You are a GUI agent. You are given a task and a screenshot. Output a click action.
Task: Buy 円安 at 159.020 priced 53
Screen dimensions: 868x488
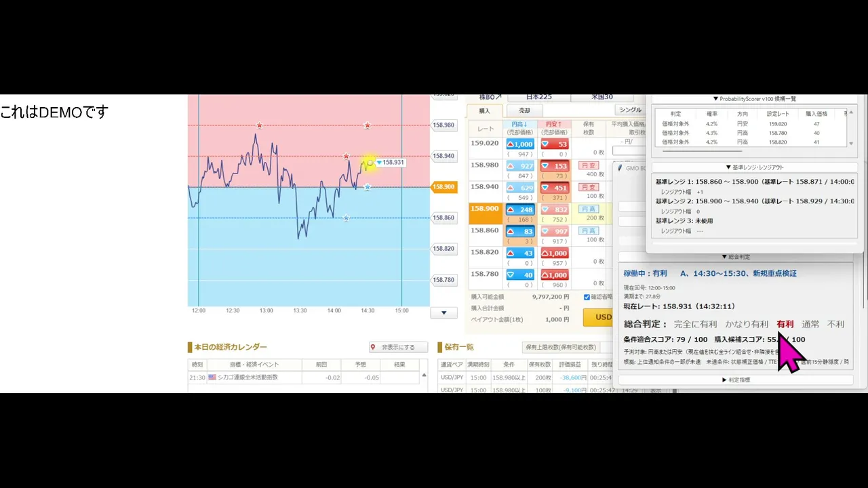click(x=554, y=144)
